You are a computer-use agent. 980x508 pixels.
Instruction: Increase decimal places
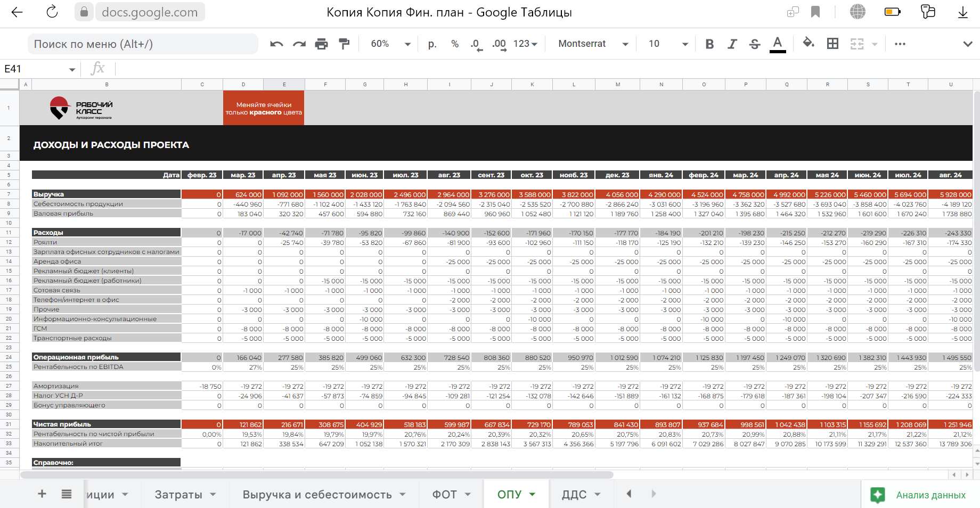click(x=499, y=45)
